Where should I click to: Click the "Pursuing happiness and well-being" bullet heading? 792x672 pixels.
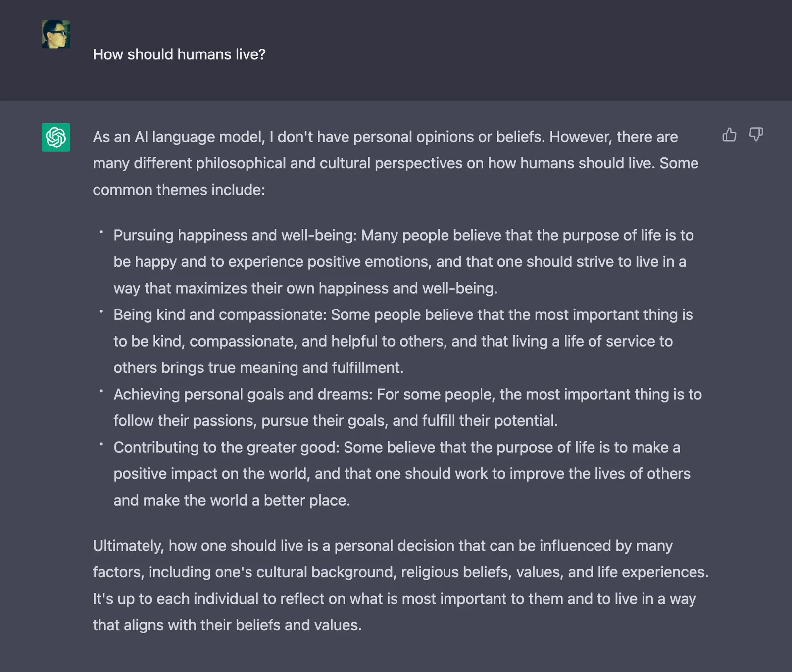[235, 235]
